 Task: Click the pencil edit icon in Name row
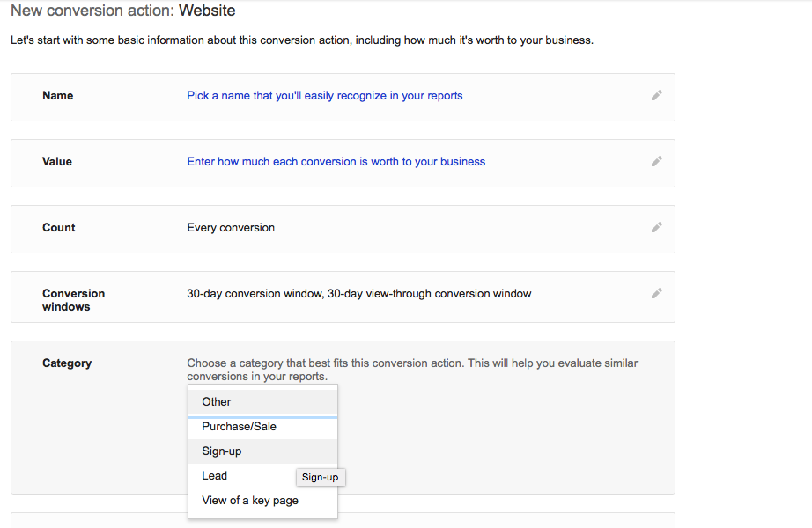[657, 95]
